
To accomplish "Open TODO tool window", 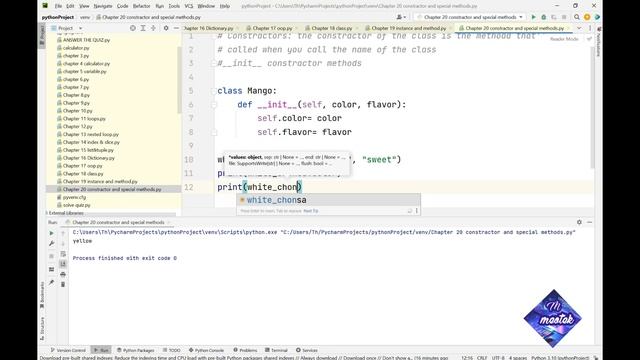I will [171, 350].
